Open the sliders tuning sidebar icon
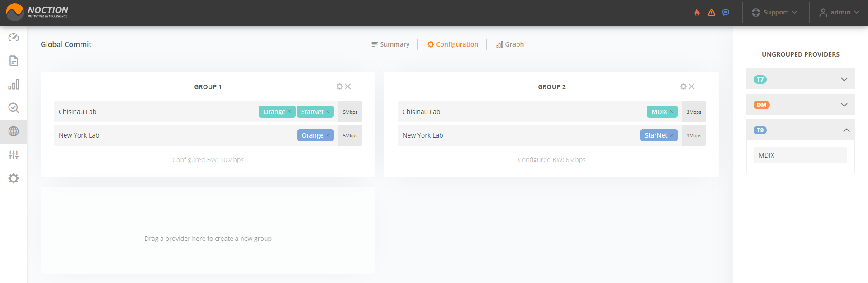868x283 pixels. click(14, 155)
